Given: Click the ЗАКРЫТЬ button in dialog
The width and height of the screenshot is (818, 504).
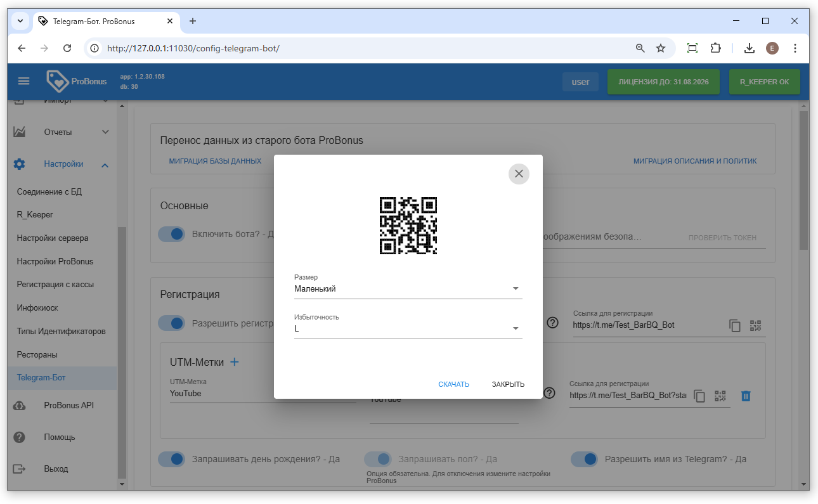Looking at the screenshot, I should coord(508,384).
